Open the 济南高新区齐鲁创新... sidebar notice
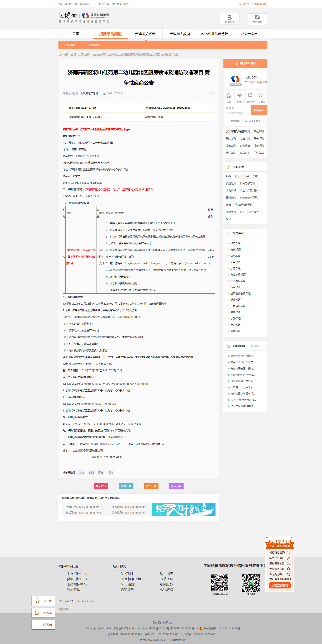This screenshot has width=322, height=644. click(242, 381)
